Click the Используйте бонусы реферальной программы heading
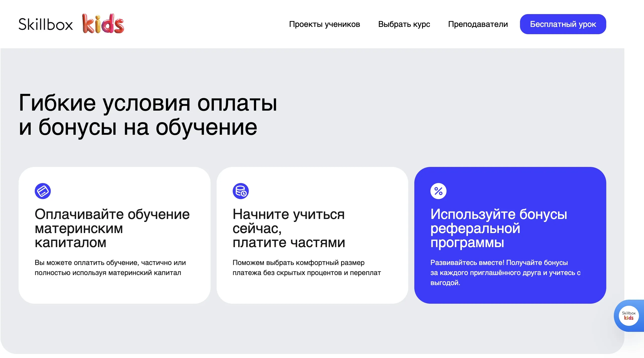Screen dimensions: 644x358 (499, 228)
